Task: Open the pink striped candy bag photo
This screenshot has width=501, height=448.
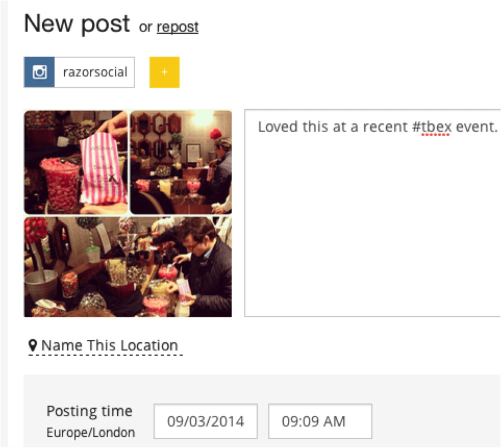Action: [x=76, y=162]
